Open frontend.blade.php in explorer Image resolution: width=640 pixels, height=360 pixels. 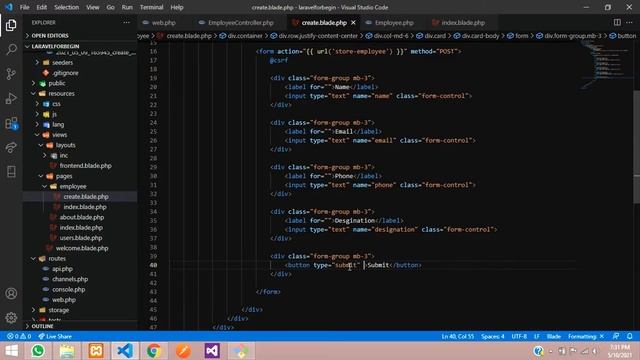[85, 166]
